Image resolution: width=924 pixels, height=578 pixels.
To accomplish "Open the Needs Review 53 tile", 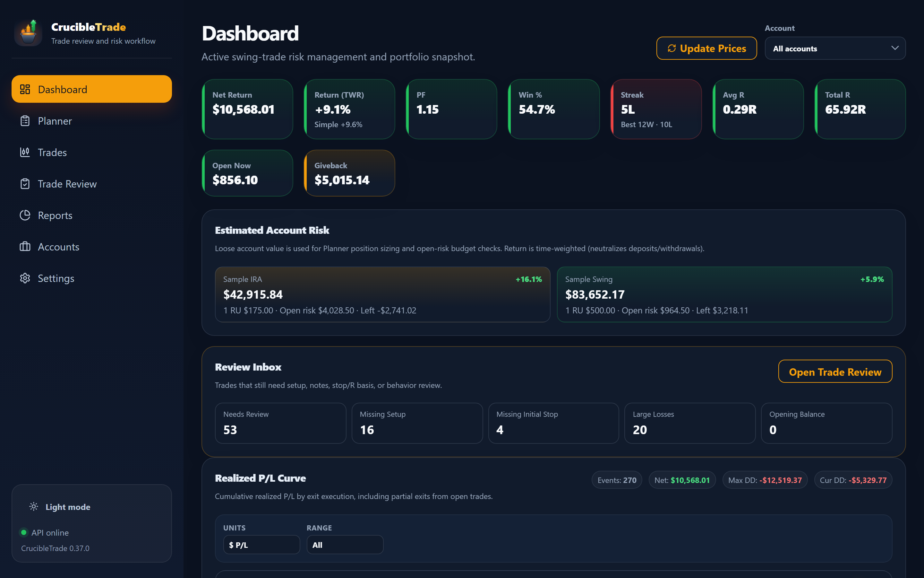I will pyautogui.click(x=281, y=423).
